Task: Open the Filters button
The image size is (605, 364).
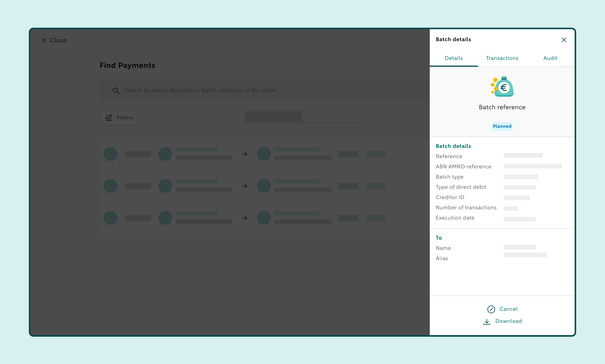Action: tap(119, 118)
